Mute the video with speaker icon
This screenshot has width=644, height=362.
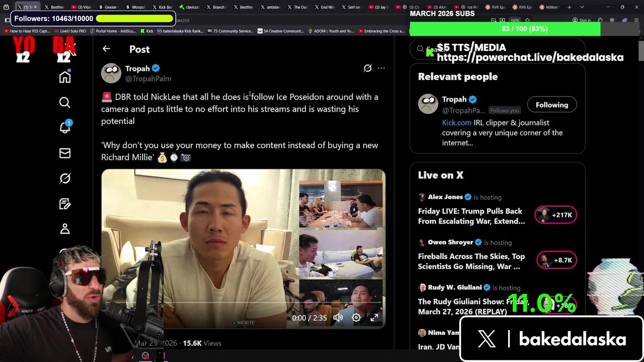point(338,317)
